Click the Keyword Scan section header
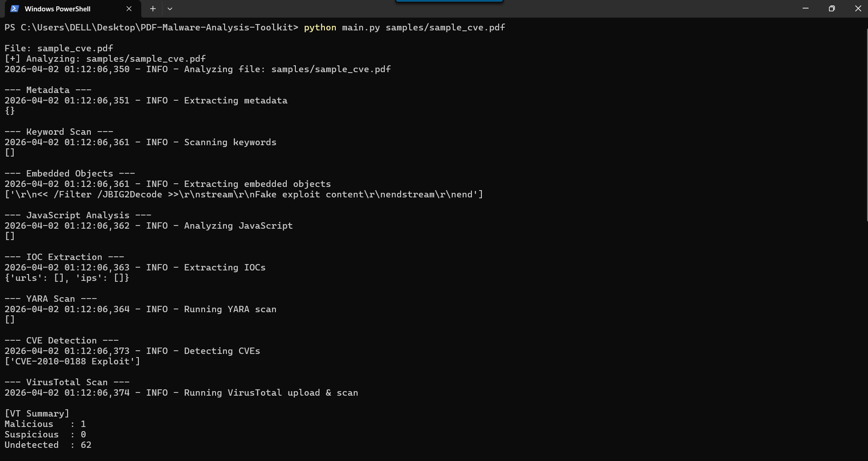Image resolution: width=868 pixels, height=461 pixels. (59, 132)
